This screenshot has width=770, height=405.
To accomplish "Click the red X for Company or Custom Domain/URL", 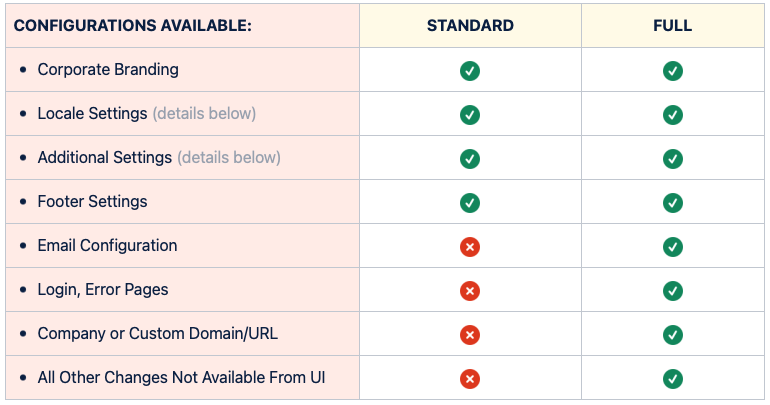I will pos(470,334).
